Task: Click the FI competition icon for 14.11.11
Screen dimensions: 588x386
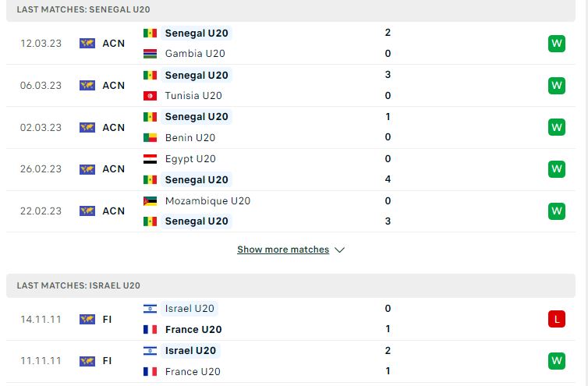Action: tap(87, 320)
